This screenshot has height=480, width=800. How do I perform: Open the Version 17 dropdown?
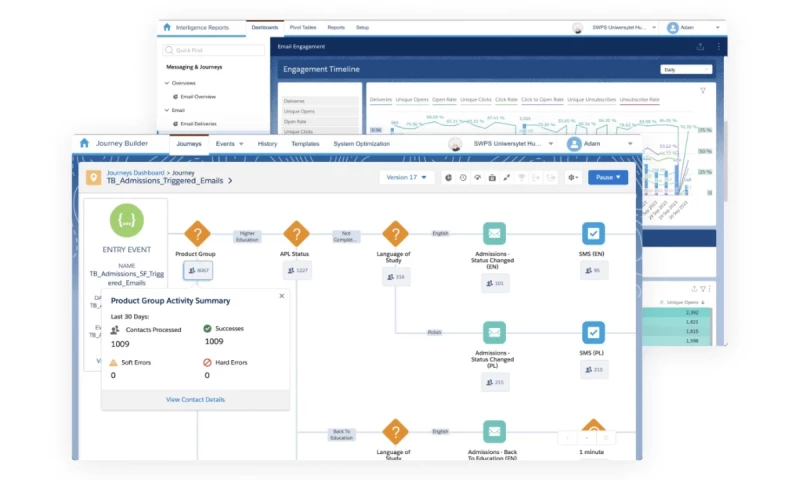tap(406, 178)
